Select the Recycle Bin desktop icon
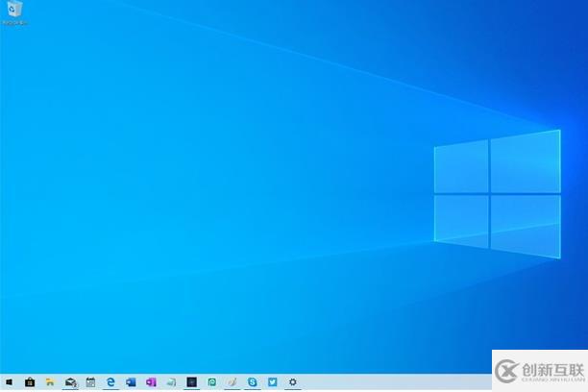 coord(14,12)
